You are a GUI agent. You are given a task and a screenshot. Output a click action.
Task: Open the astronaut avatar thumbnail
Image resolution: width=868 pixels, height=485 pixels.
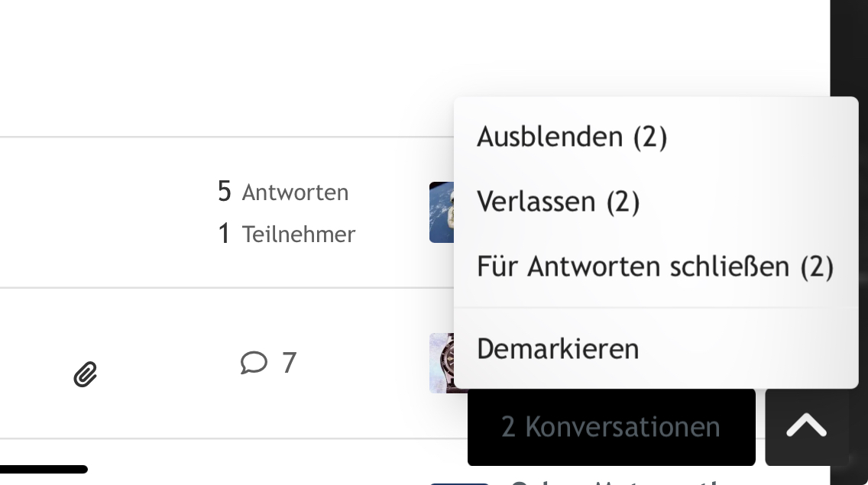(442, 212)
